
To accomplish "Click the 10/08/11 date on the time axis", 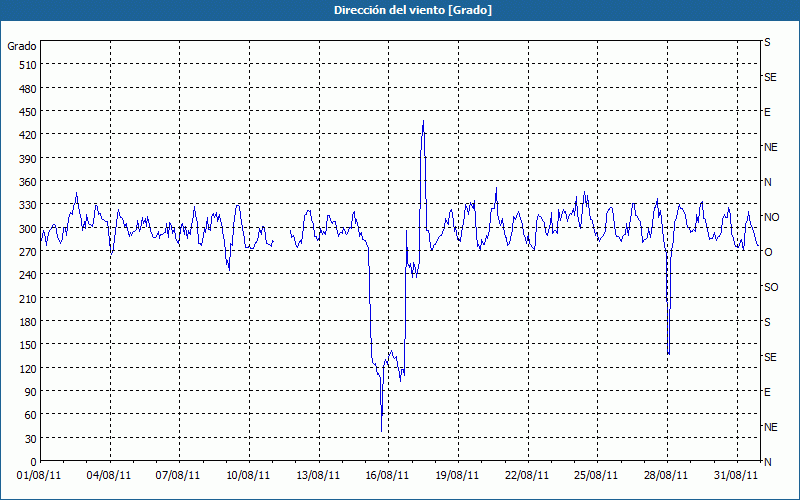I will (248, 476).
